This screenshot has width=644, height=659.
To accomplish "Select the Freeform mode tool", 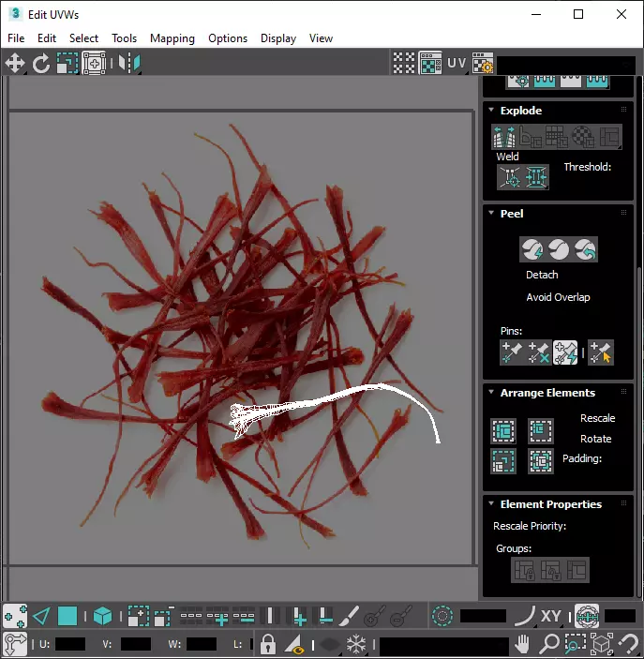I will pyautogui.click(x=94, y=64).
